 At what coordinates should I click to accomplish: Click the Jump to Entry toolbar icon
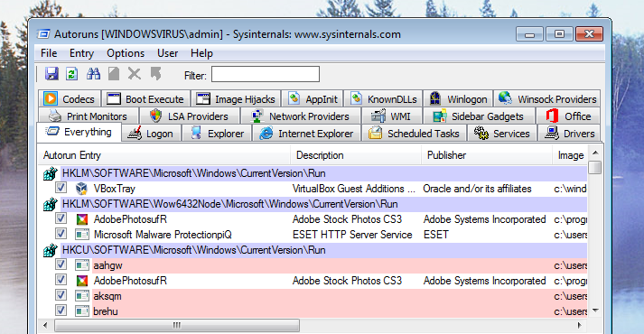click(155, 74)
